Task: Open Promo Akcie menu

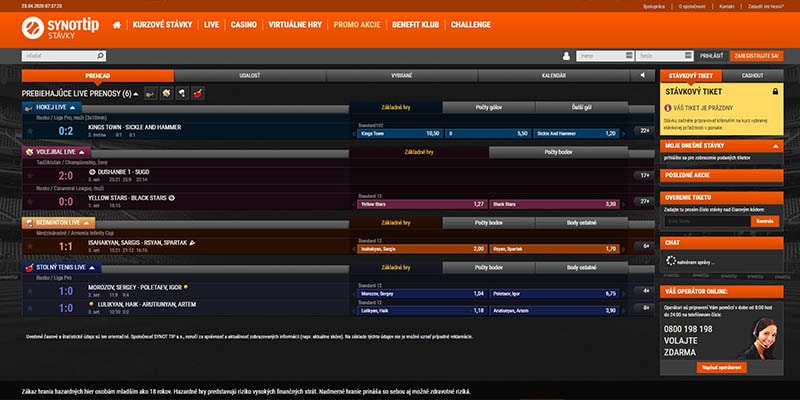Action: tap(357, 24)
